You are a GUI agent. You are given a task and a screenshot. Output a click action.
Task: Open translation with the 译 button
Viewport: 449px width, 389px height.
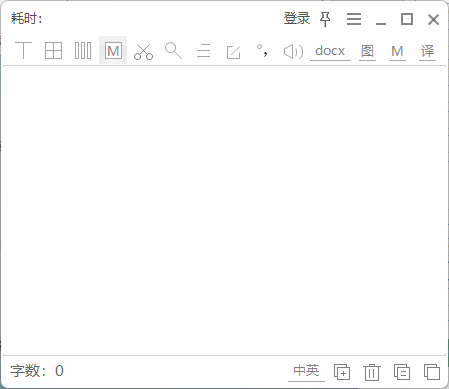427,51
